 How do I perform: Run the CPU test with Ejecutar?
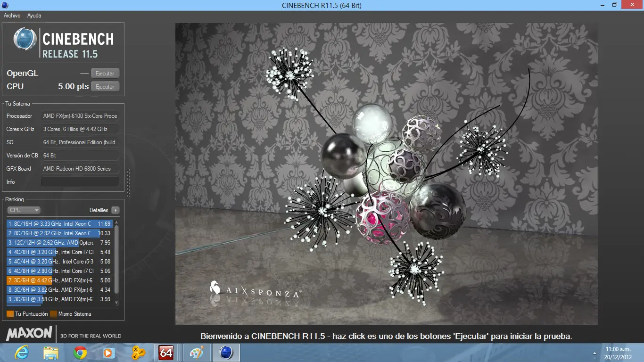pyautogui.click(x=105, y=87)
